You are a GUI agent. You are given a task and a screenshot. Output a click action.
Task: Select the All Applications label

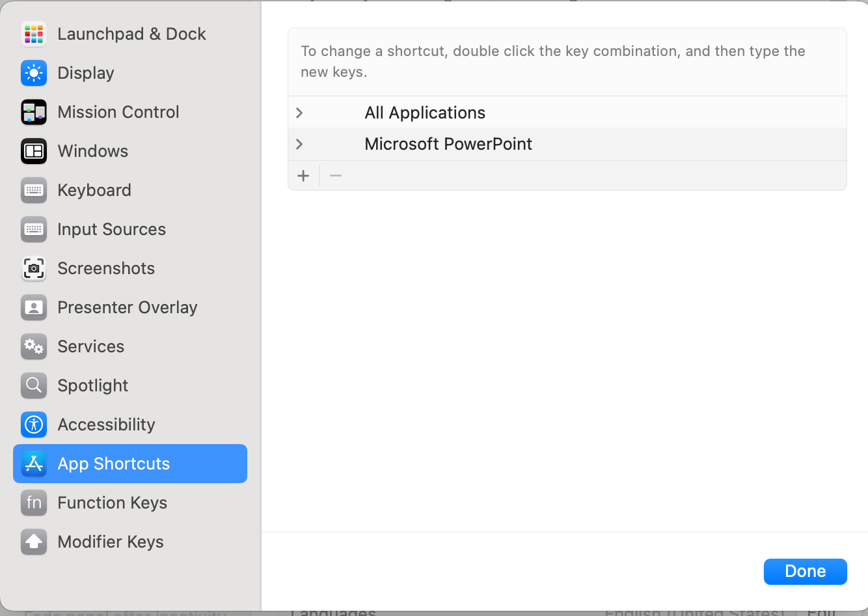point(425,113)
